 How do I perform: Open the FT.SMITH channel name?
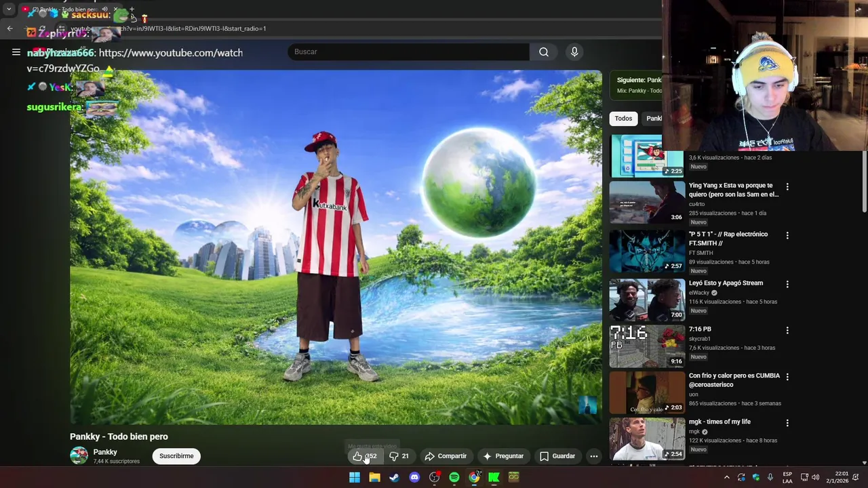point(701,253)
